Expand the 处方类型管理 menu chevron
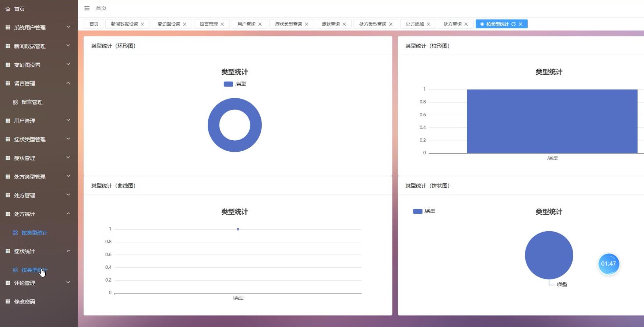Image resolution: width=644 pixels, height=327 pixels. (x=68, y=176)
